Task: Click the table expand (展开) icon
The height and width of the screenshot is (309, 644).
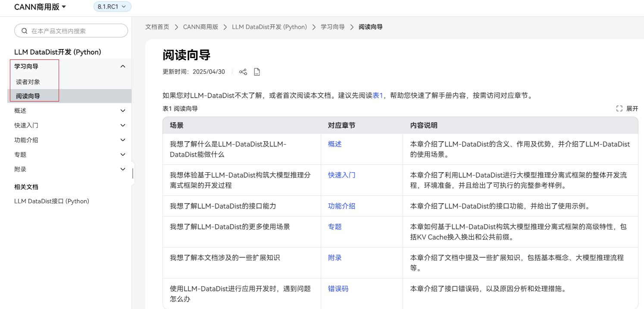Action: (619, 109)
